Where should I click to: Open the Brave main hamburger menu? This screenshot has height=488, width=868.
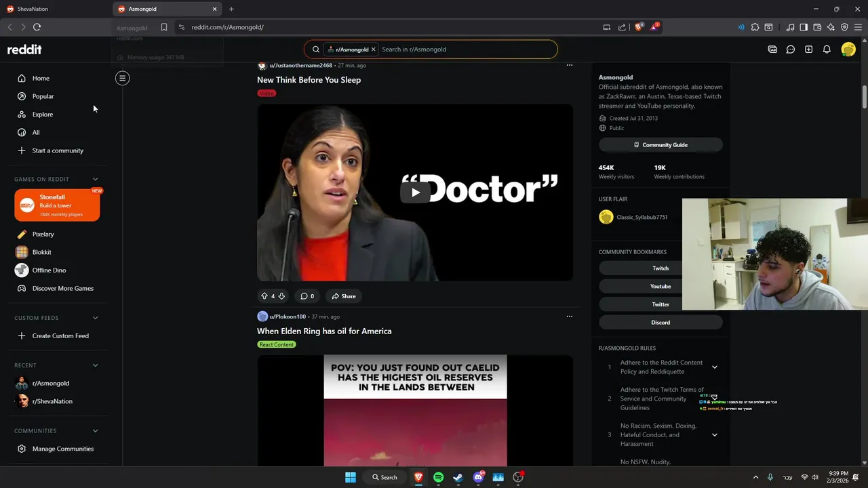(858, 27)
